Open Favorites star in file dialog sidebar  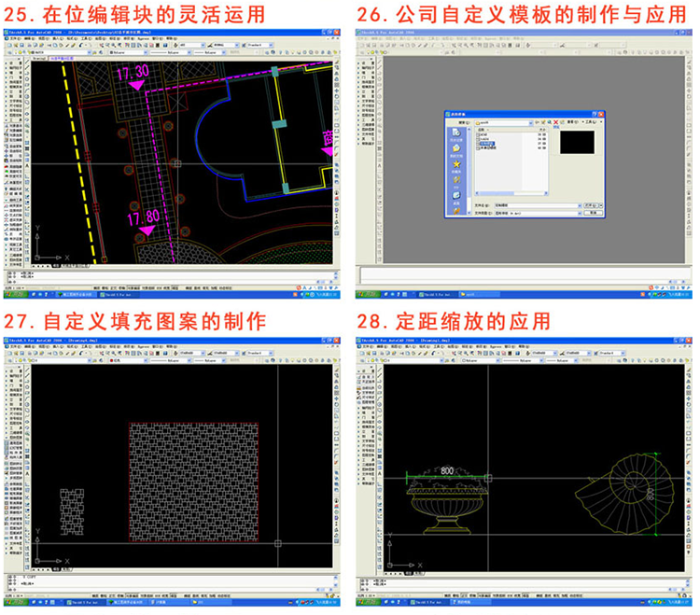tap(456, 165)
